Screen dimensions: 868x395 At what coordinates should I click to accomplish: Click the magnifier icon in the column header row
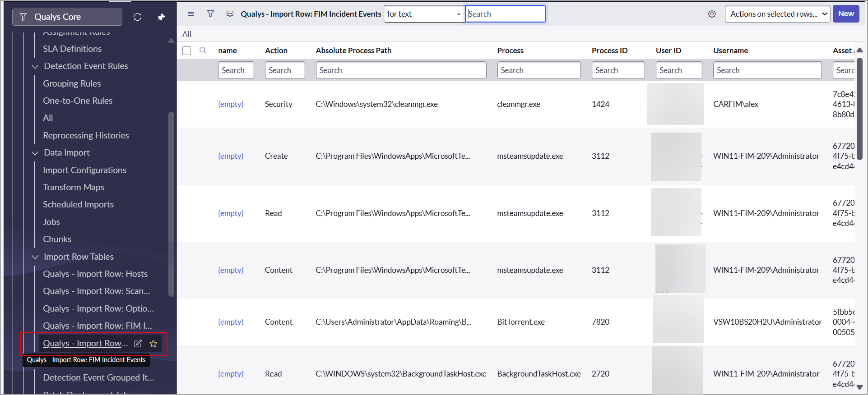tap(203, 51)
